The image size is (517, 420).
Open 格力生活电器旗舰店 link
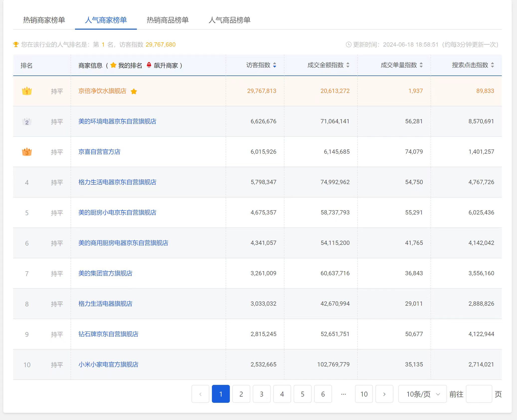(x=105, y=304)
